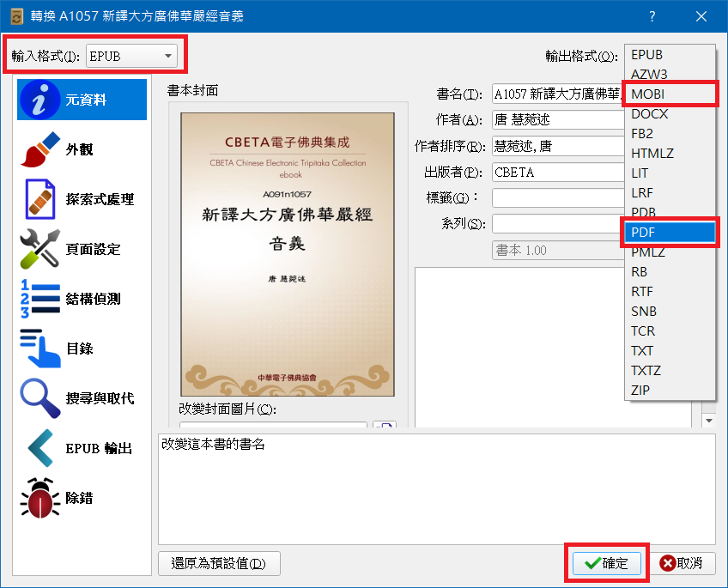This screenshot has width=728, height=588.
Task: Choose TCR in output format list
Action: pyautogui.click(x=670, y=330)
